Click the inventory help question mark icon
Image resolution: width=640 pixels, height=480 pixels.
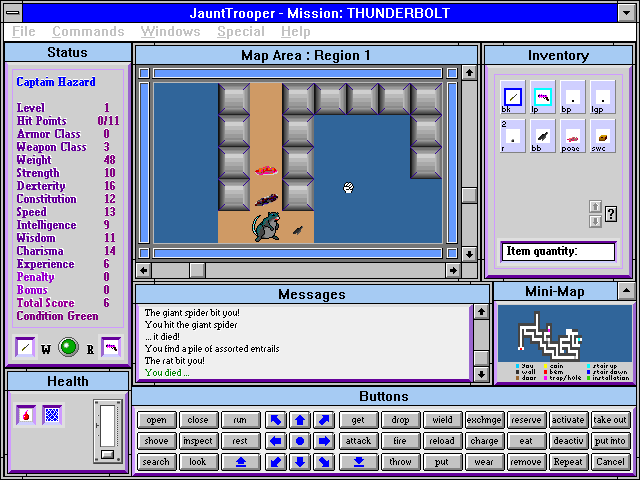(611, 214)
